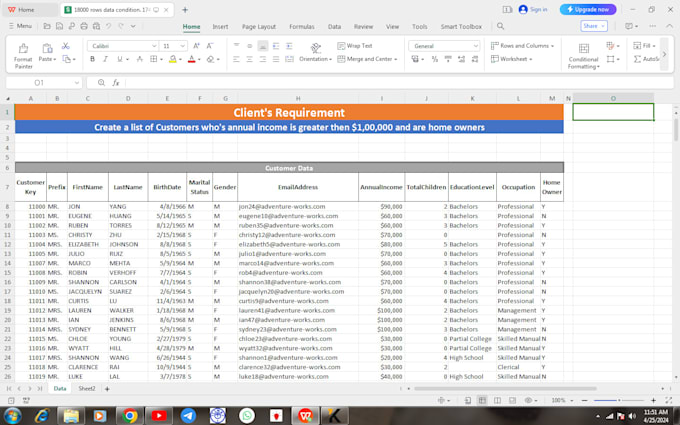Viewport: 680px width, 425px height.
Task: Click the Print Preview icon
Action: [x=96, y=26]
